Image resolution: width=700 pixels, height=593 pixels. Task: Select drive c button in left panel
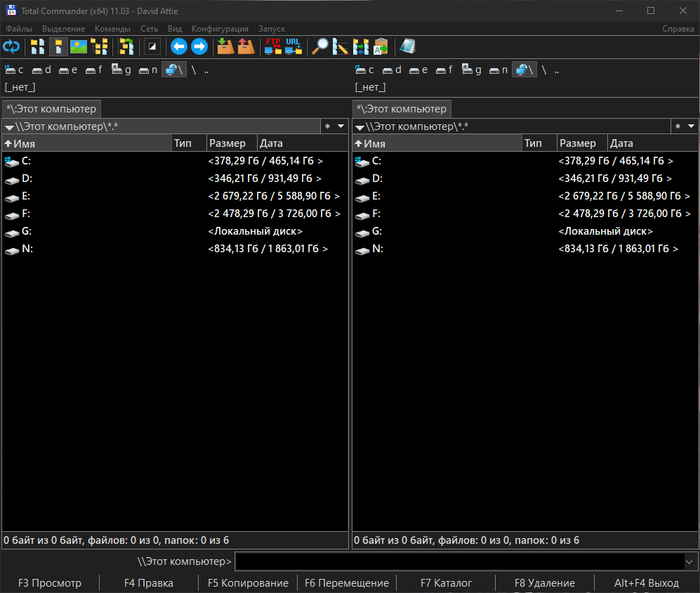pyautogui.click(x=14, y=70)
